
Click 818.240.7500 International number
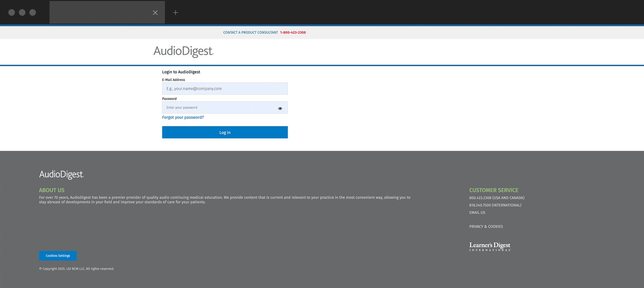[495, 205]
